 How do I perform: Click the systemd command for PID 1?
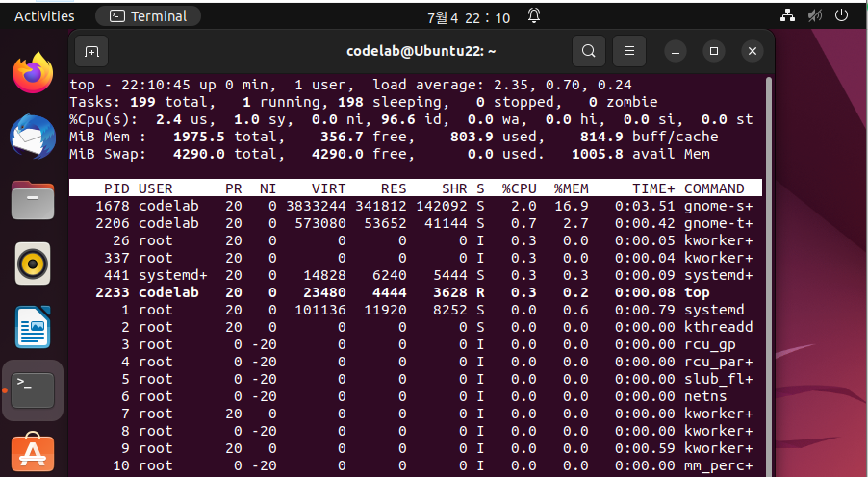(714, 310)
